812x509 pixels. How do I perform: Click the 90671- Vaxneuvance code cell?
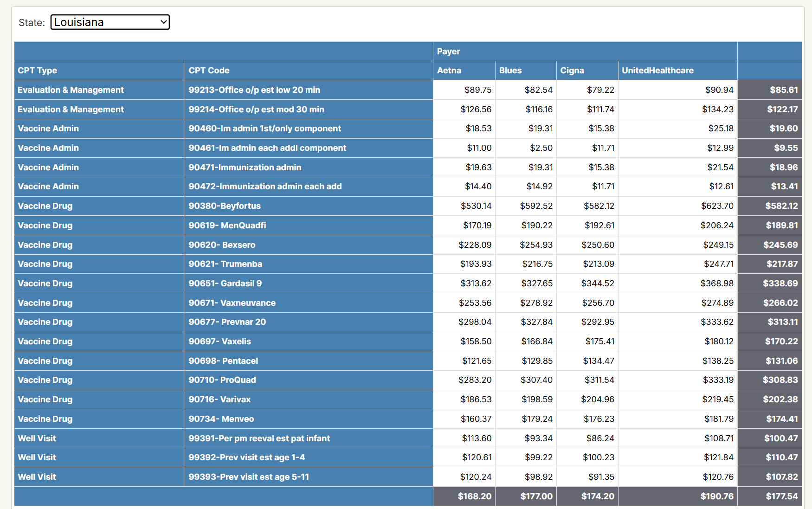pos(309,303)
